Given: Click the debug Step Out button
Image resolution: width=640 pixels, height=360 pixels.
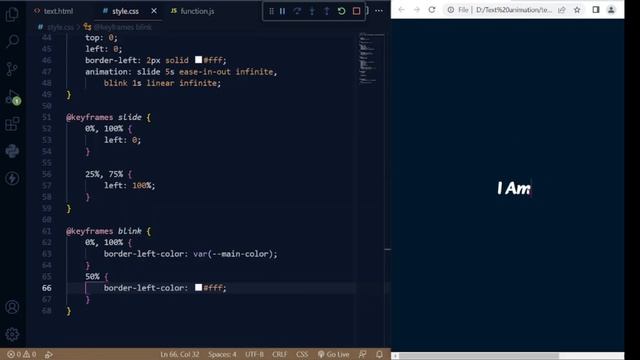Looking at the screenshot, I should pos(327,11).
